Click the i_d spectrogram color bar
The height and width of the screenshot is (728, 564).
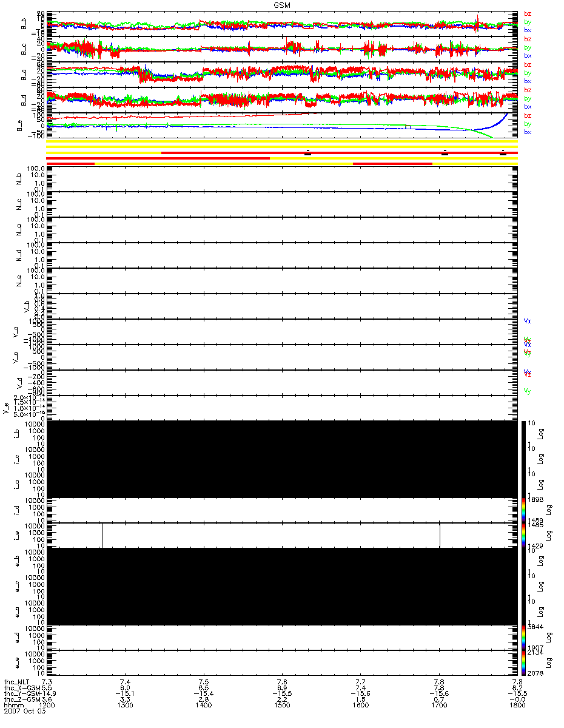[x=523, y=510]
